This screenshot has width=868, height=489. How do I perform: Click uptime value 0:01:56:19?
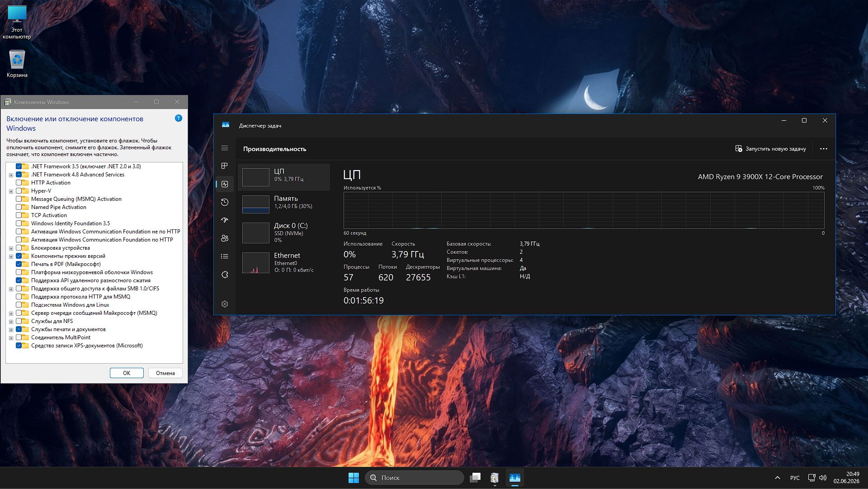pyautogui.click(x=363, y=300)
